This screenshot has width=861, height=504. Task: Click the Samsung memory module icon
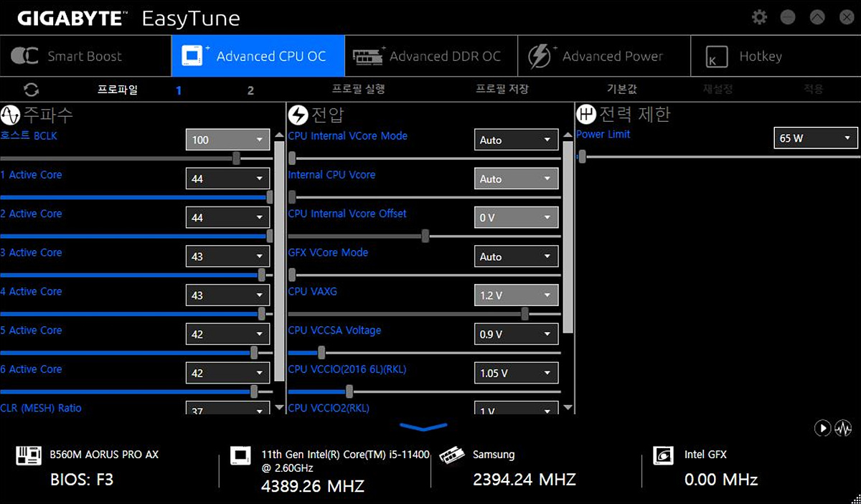coord(451,455)
